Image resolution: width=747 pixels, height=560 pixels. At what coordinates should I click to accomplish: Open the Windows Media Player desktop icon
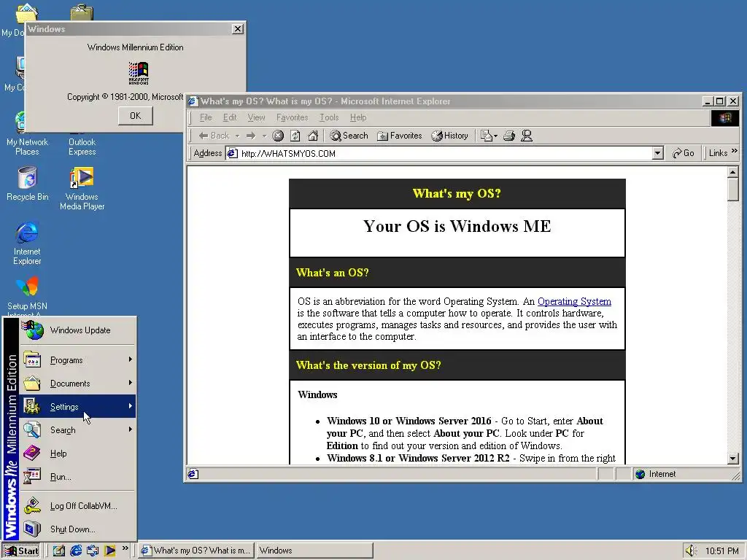point(82,189)
